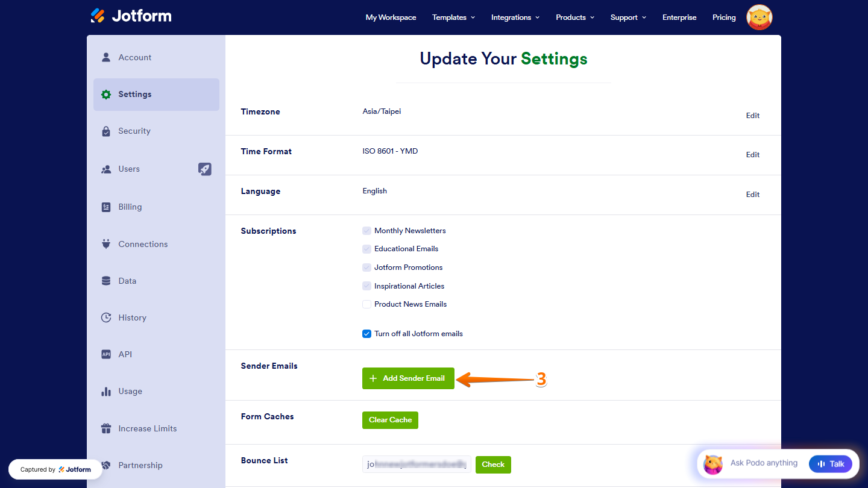Switch to the Connections tab
Viewport: 868px width, 488px height.
pos(156,244)
